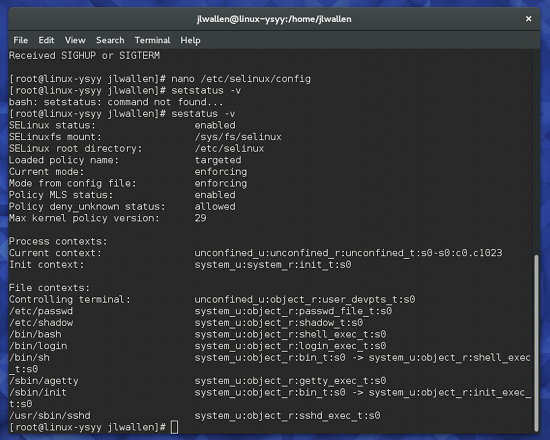Click the 'Init context' output line

pyautogui.click(x=180, y=265)
